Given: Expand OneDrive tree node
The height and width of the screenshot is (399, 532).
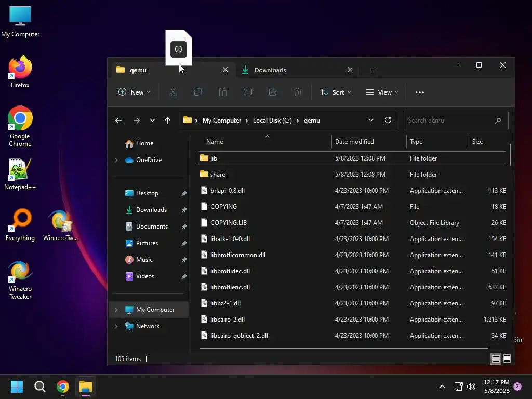Looking at the screenshot, I should [116, 160].
